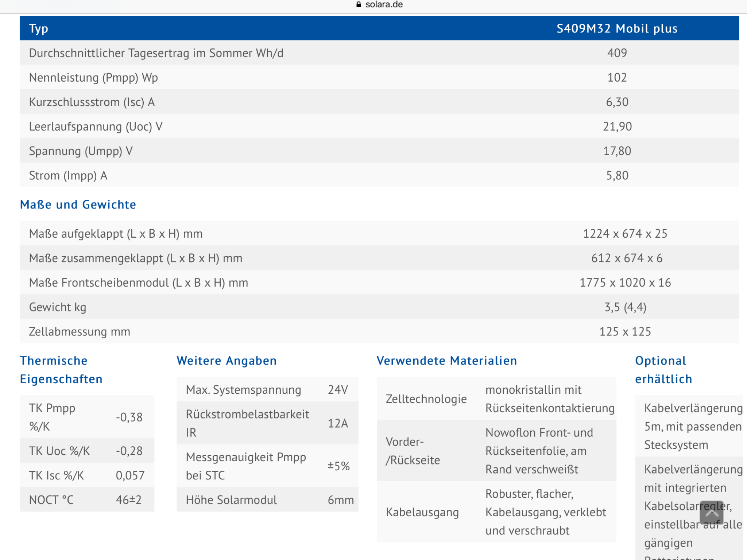Image resolution: width=747 pixels, height=560 pixels.
Task: Click the 'Weitere Angaben' heading
Action: (227, 361)
